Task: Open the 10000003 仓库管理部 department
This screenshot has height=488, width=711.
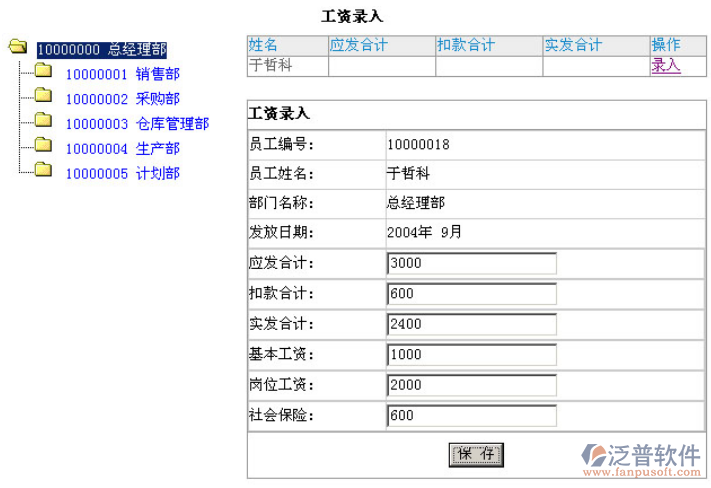Action: coord(137,124)
